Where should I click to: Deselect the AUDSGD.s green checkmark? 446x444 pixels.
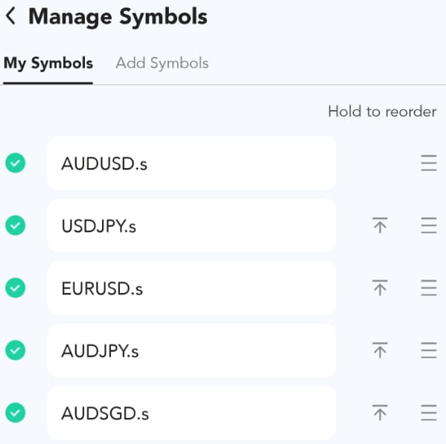pyautogui.click(x=15, y=413)
